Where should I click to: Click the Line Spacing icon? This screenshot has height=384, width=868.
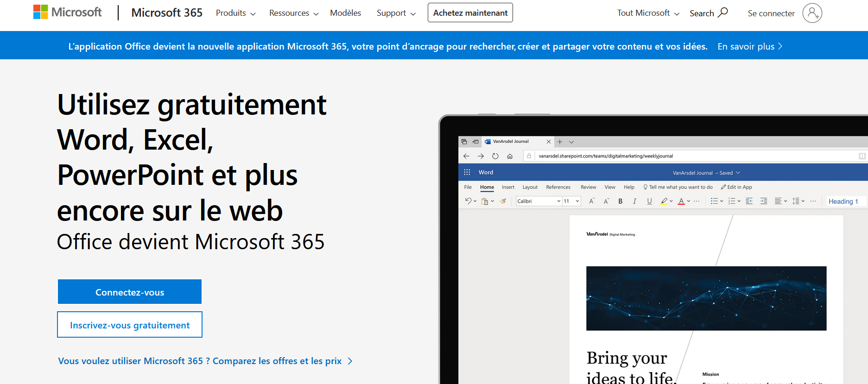[x=796, y=201]
